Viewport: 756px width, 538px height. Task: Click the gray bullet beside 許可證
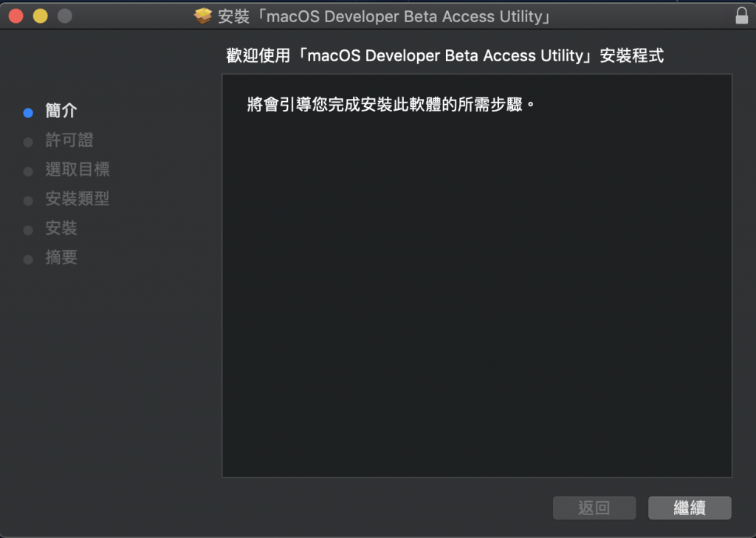[28, 142]
